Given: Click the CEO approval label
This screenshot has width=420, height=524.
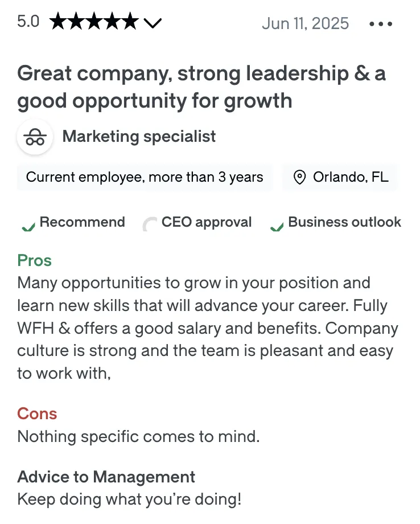Looking at the screenshot, I should click(x=207, y=223).
